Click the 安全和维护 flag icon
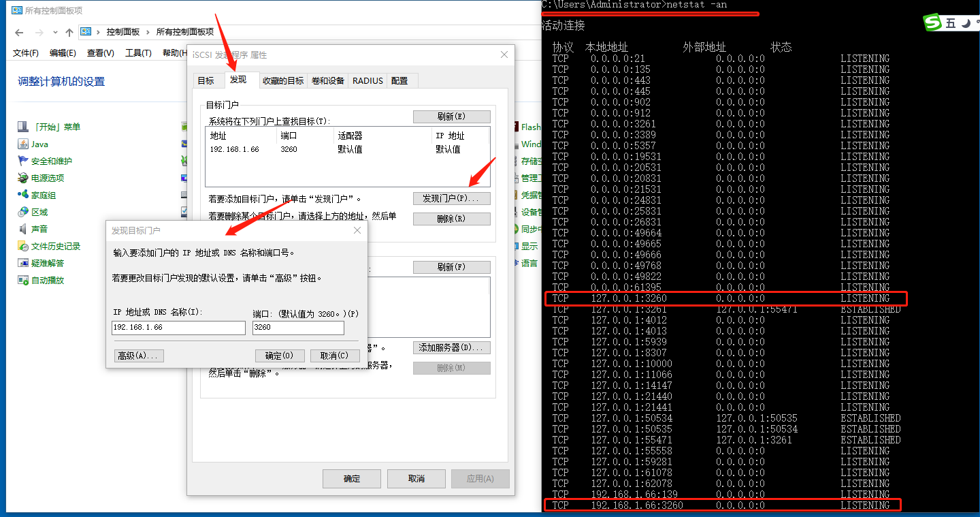This screenshot has height=517, width=980. click(23, 161)
